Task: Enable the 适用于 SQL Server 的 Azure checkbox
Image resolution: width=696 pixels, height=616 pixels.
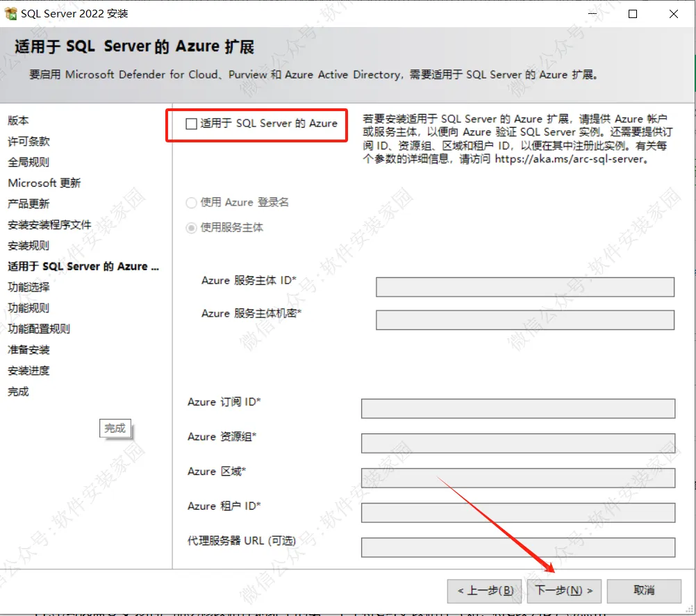Action: point(191,124)
